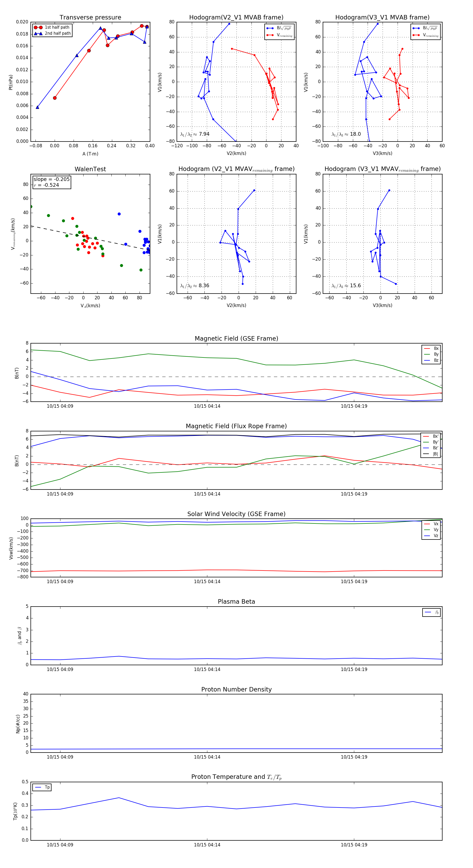This screenshot has width=473, height=868.
Task: Click 'Np(#/cc)' y-axis label
Action: [x=18, y=724]
